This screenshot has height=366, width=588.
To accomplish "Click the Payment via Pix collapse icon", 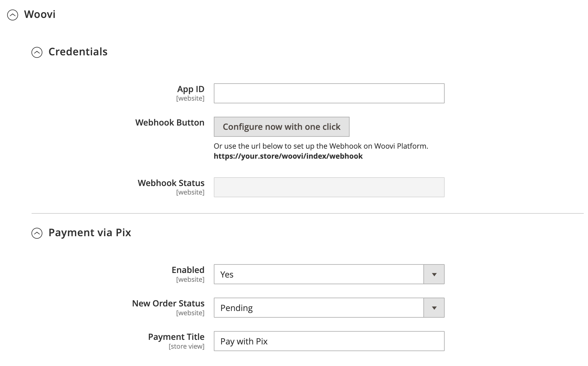I will [37, 233].
